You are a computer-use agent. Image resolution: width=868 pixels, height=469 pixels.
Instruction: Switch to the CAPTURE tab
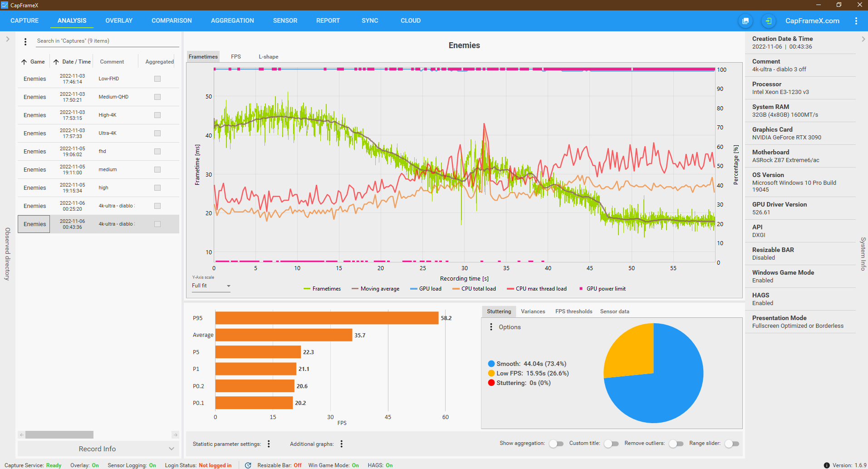point(25,20)
